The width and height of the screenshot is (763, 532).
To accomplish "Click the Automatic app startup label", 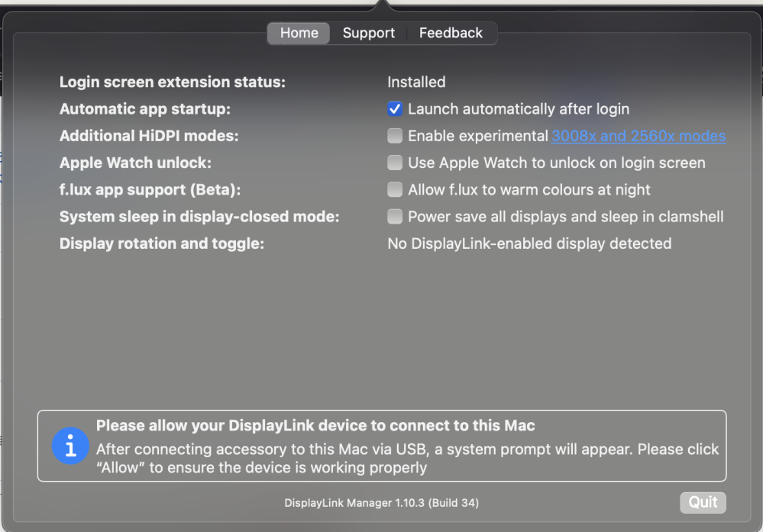I will 144,109.
